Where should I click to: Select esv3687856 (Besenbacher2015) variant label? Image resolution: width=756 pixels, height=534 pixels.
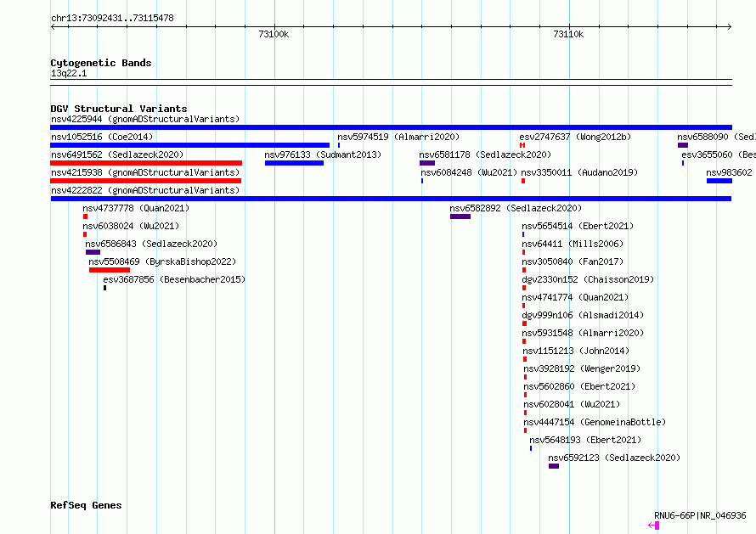pyautogui.click(x=174, y=279)
